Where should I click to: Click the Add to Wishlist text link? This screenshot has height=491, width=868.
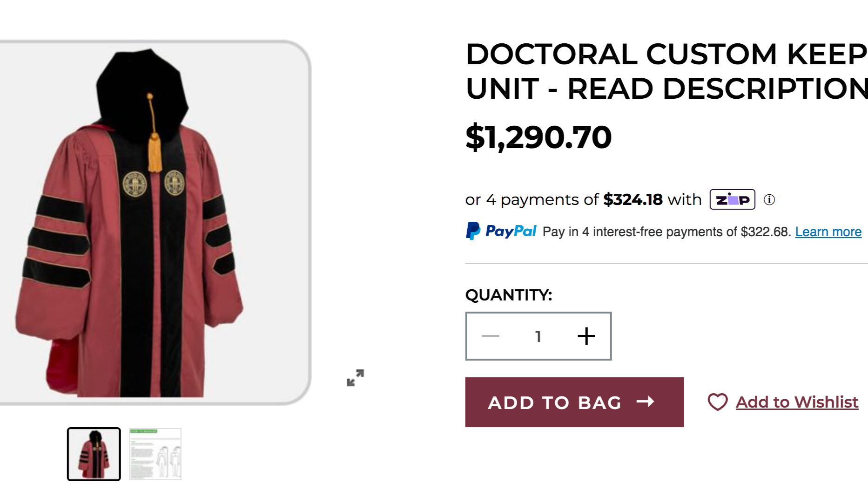coord(797,402)
